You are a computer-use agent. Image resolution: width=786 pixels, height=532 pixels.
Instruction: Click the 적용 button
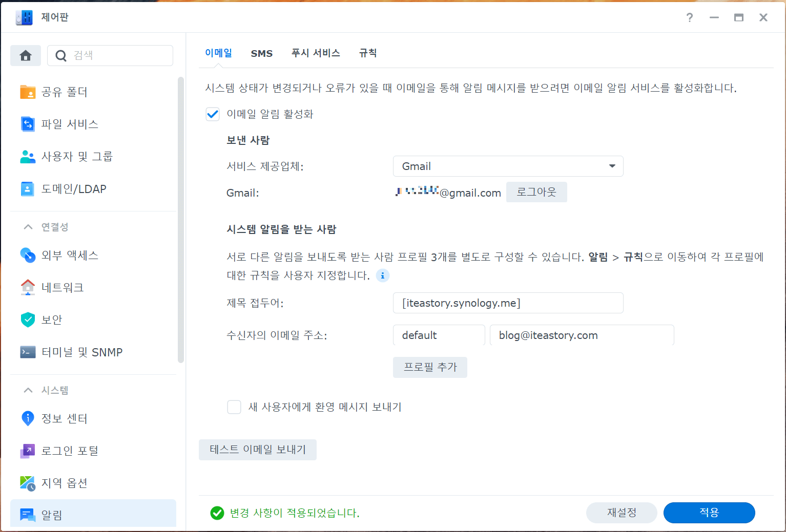point(709,513)
